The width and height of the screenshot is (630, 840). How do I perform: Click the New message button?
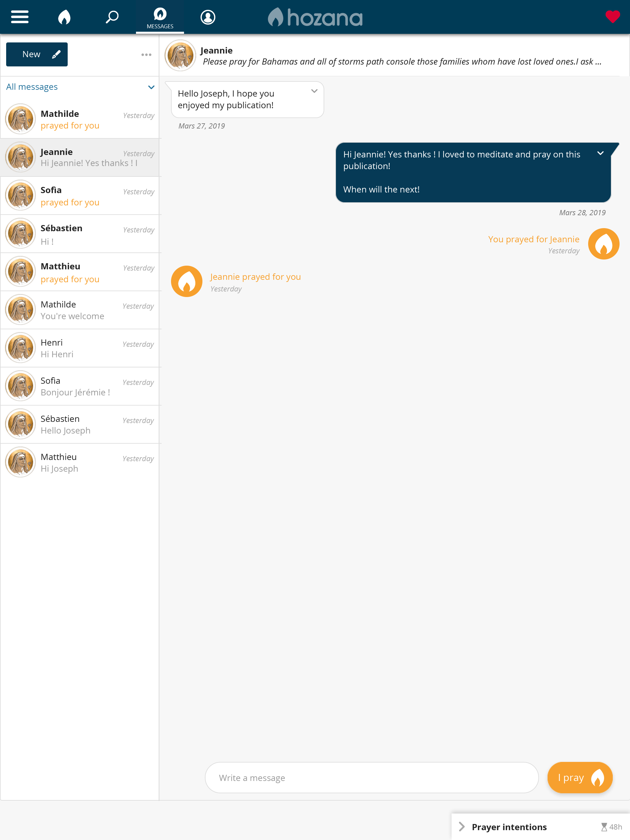click(37, 54)
